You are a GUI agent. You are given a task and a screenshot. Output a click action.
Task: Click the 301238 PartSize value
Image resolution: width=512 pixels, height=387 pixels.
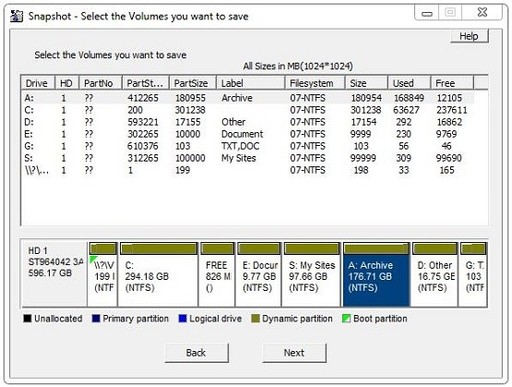coord(190,110)
